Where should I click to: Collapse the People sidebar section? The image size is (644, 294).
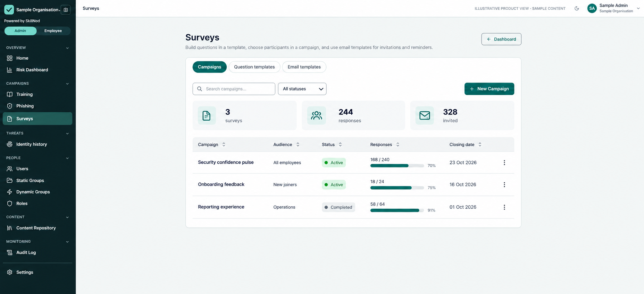(x=67, y=158)
